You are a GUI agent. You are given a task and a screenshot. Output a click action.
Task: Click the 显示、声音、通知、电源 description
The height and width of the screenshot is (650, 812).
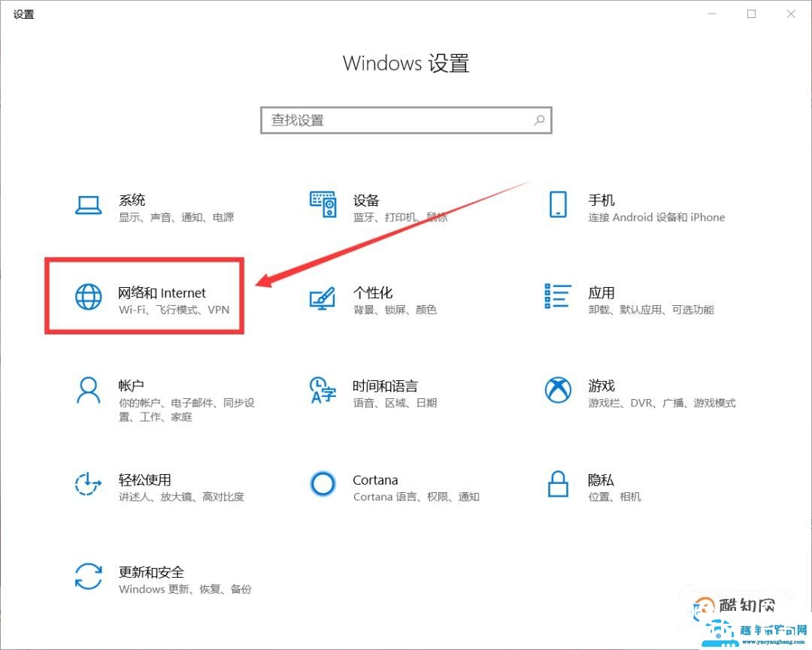pyautogui.click(x=177, y=217)
